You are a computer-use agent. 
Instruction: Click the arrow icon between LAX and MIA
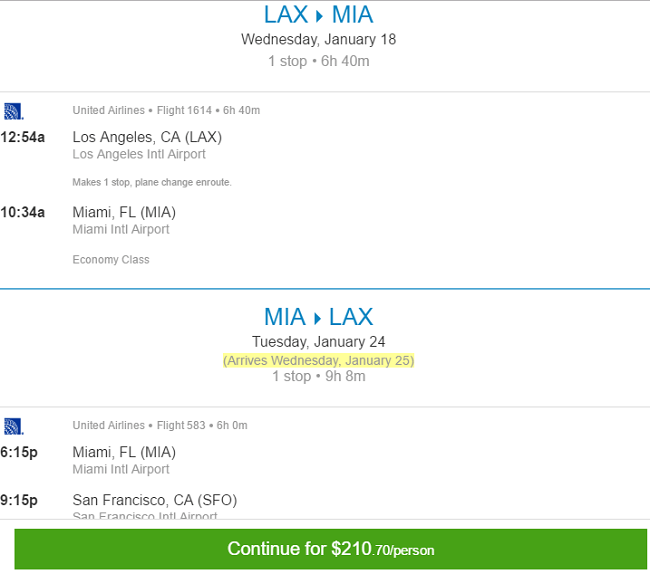[x=319, y=16]
